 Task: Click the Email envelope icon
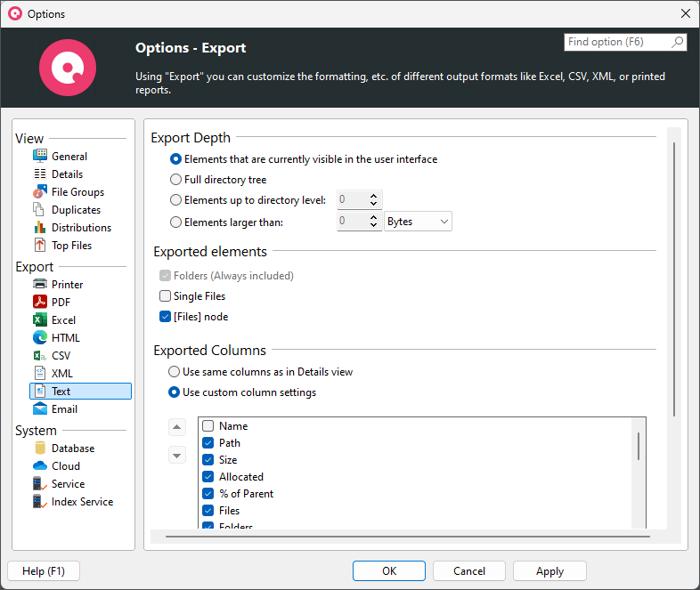coord(40,409)
